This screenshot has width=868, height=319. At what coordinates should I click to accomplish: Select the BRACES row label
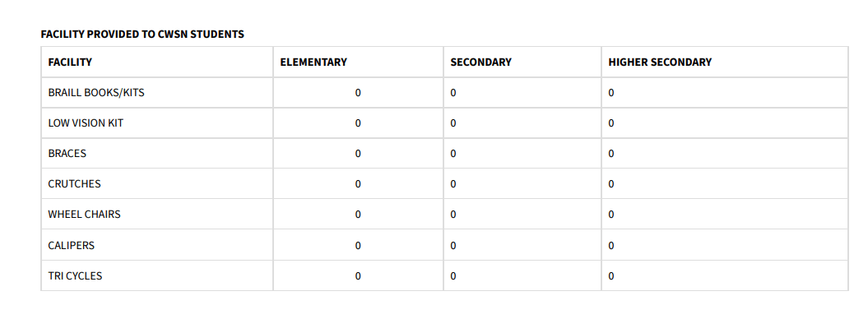(x=67, y=153)
